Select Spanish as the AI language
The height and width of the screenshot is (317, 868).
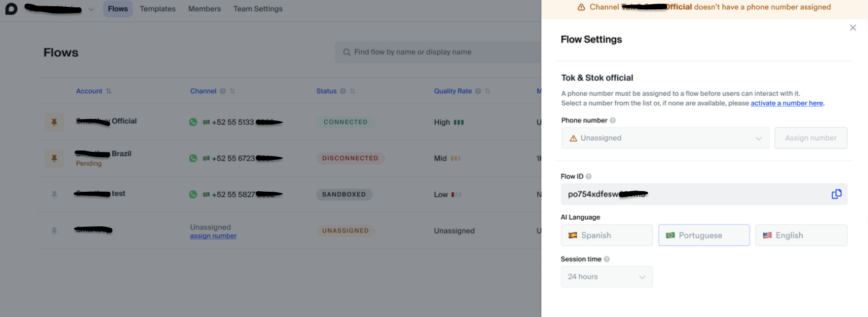coord(606,235)
